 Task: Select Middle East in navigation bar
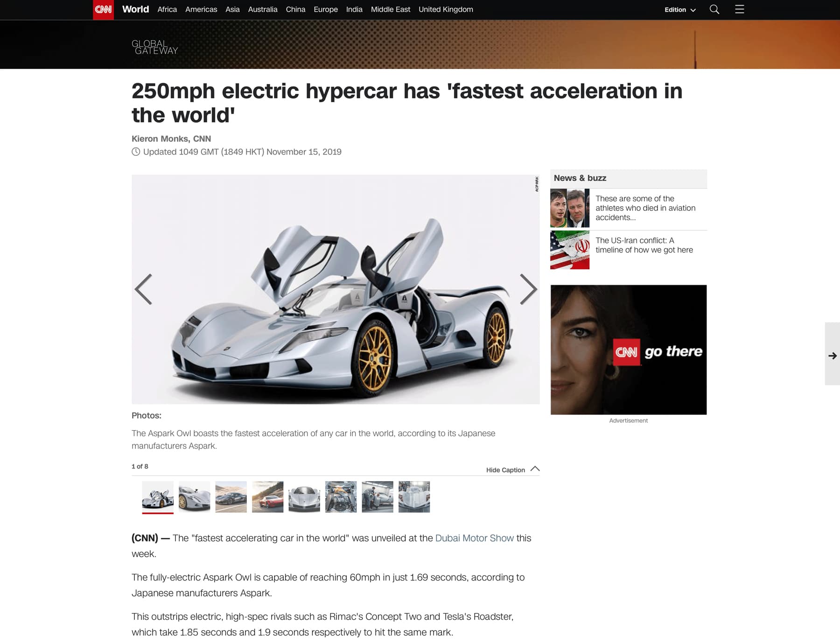click(x=390, y=9)
